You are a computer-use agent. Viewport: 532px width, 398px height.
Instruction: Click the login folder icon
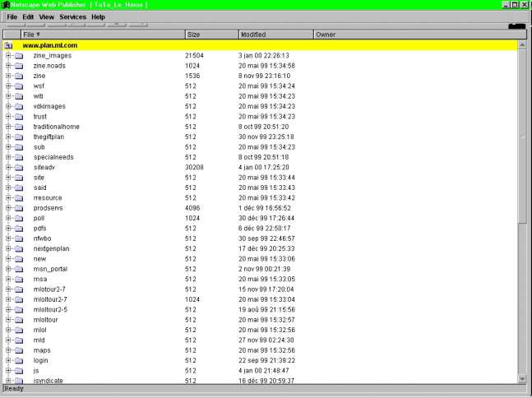19,360
